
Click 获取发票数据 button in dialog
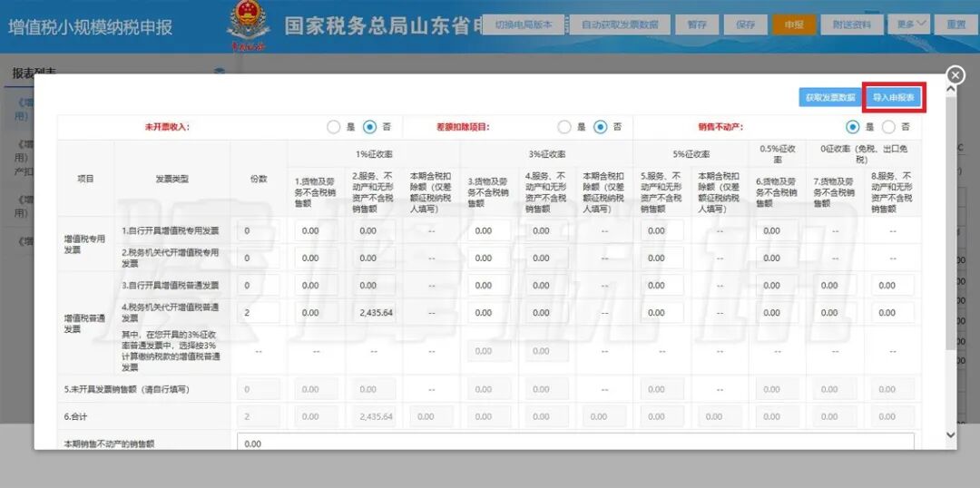pos(830,97)
